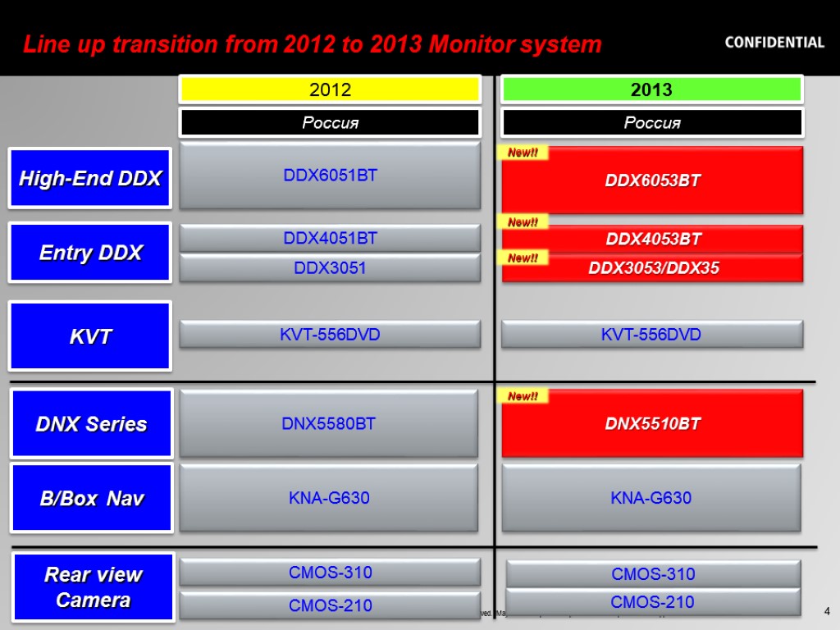Click the red DDX4053BT model cell
Screen dimensions: 840x630
(x=652, y=239)
